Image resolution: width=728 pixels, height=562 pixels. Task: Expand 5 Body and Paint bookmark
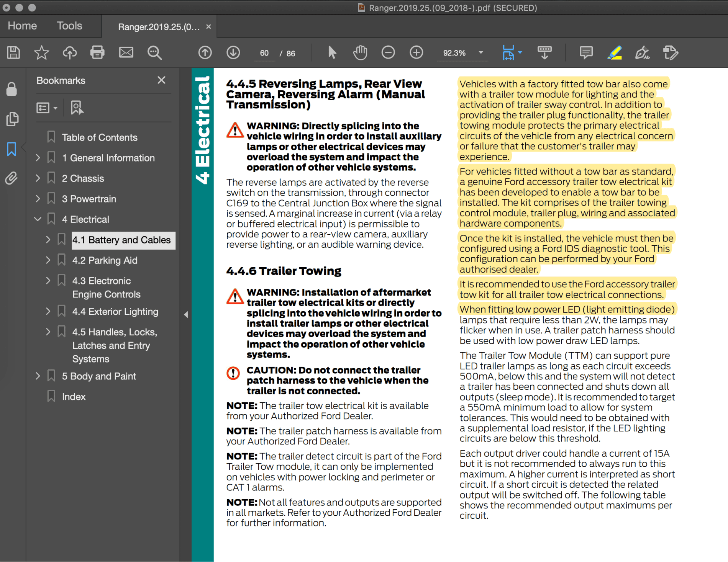38,376
